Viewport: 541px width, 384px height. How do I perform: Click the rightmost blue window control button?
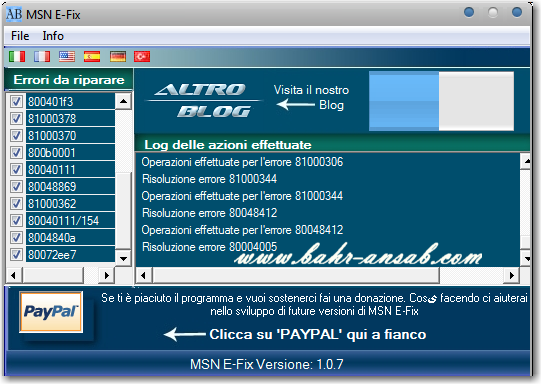coord(517,12)
